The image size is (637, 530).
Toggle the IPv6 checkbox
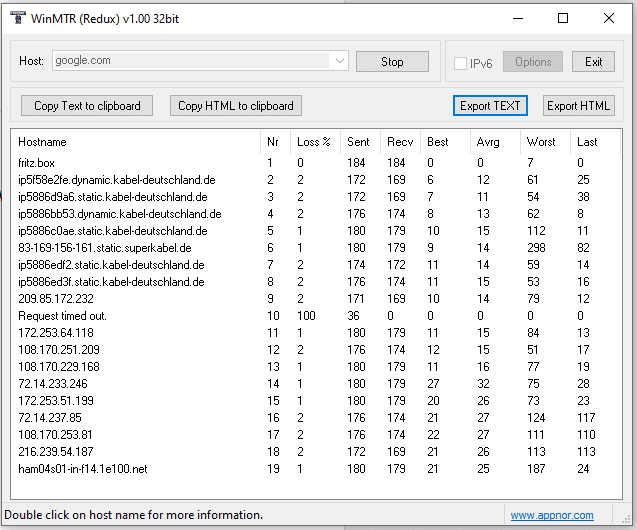[460, 63]
